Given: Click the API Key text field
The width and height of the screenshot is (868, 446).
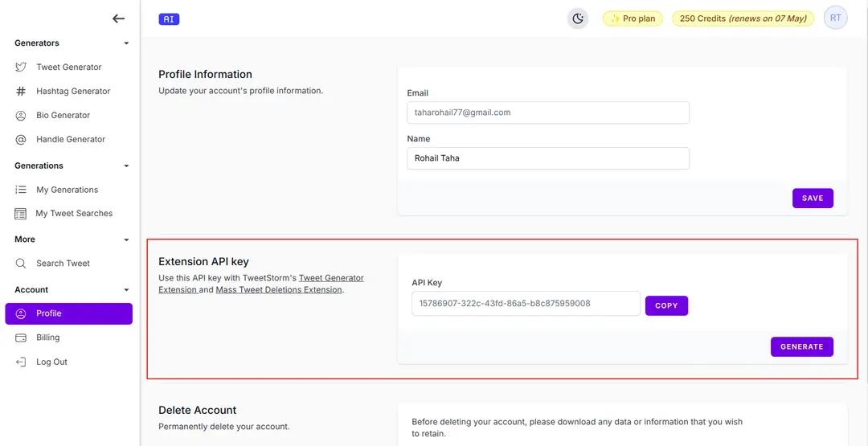Looking at the screenshot, I should [x=526, y=304].
